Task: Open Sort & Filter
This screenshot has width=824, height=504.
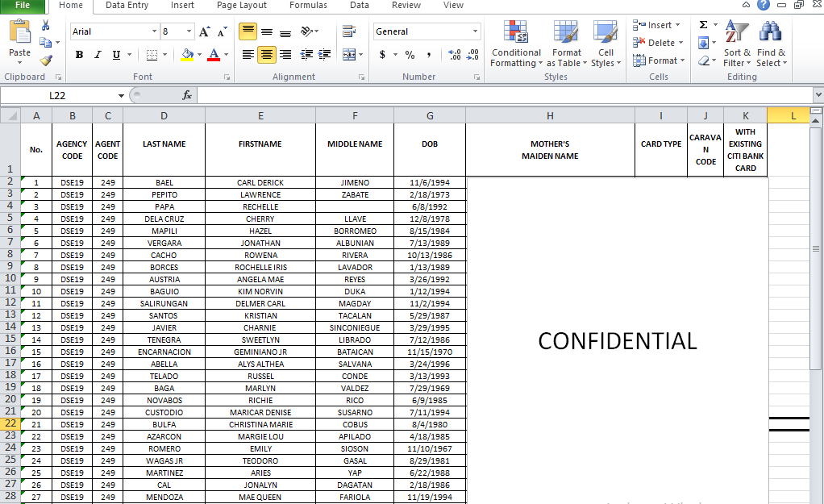Action: [737, 44]
